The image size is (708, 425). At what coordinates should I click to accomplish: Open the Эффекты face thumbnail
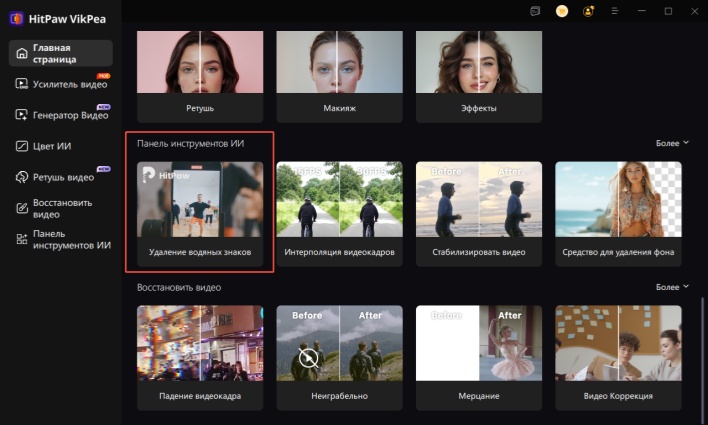click(x=479, y=62)
